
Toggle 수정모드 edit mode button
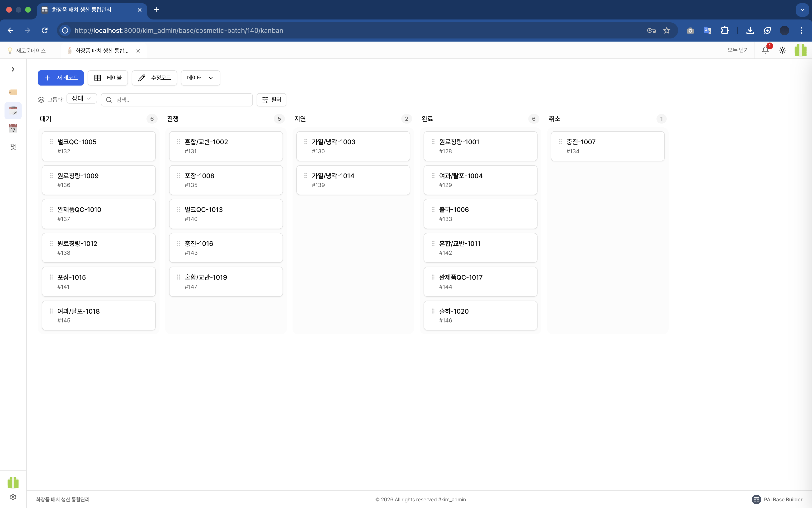tap(154, 78)
